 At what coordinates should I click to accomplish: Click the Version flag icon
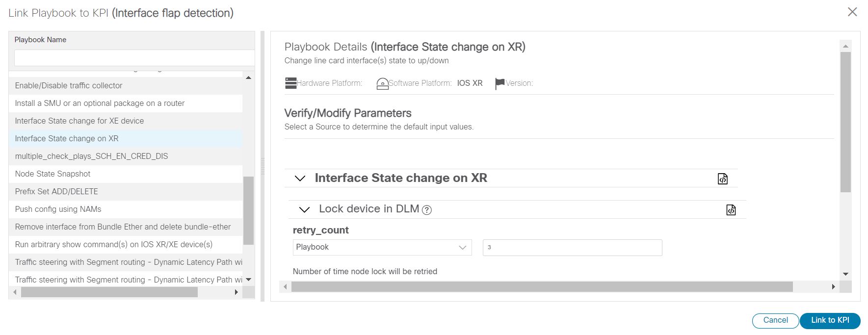500,83
